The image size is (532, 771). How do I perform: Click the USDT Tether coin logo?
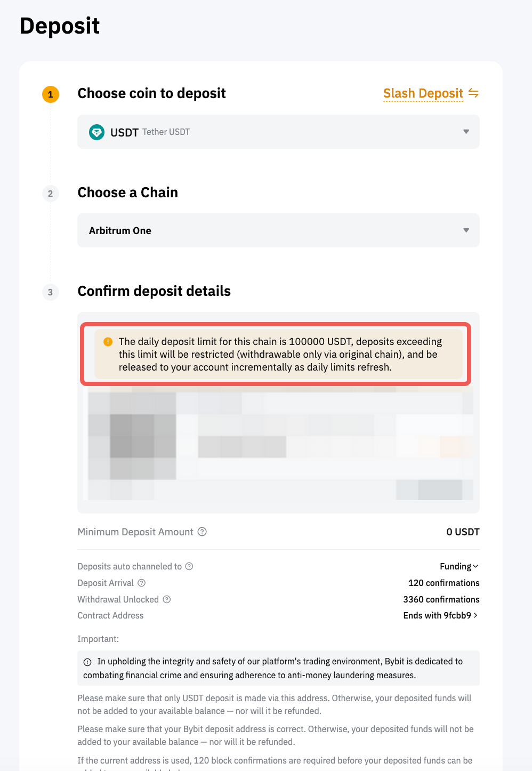[x=96, y=132]
